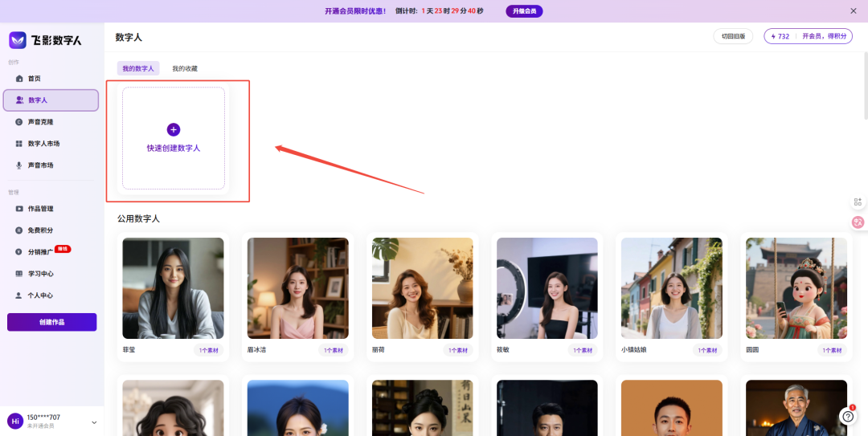Viewport: 868px width, 436px height.
Task: Click the video icon beside 作品管理
Action: (x=19, y=209)
